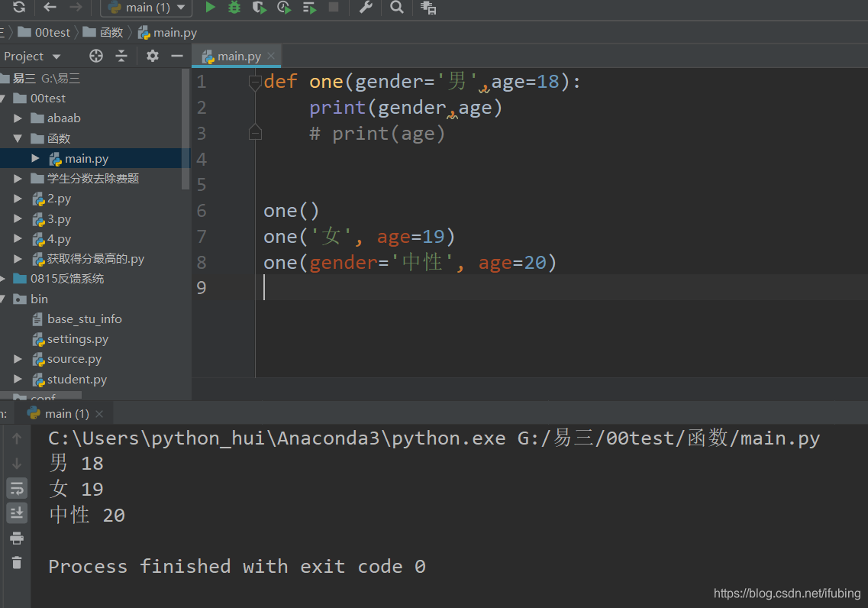The width and height of the screenshot is (868, 608).
Task: Toggle scroll-to-end in run console
Action: 17,513
